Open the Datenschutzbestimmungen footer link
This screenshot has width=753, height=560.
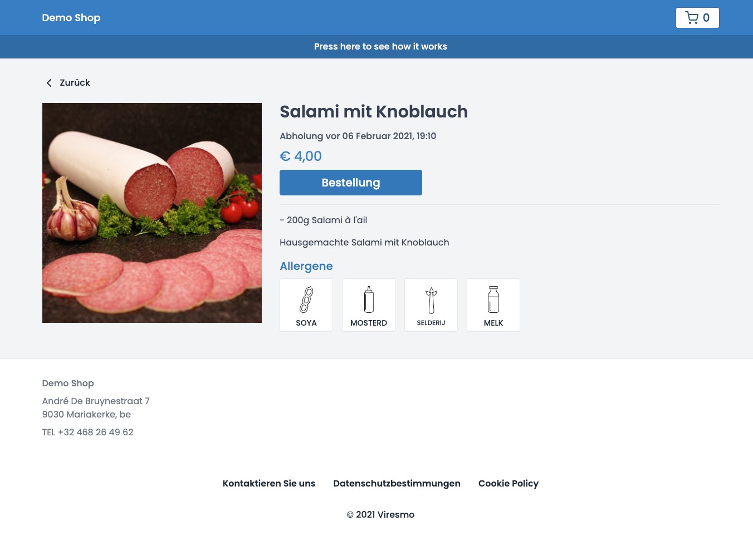pyautogui.click(x=397, y=483)
